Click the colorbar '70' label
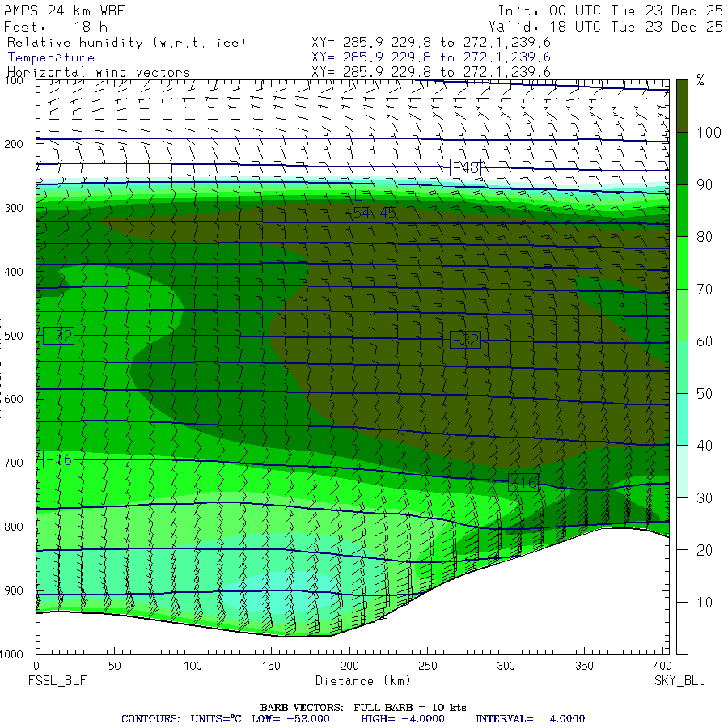 705,290
